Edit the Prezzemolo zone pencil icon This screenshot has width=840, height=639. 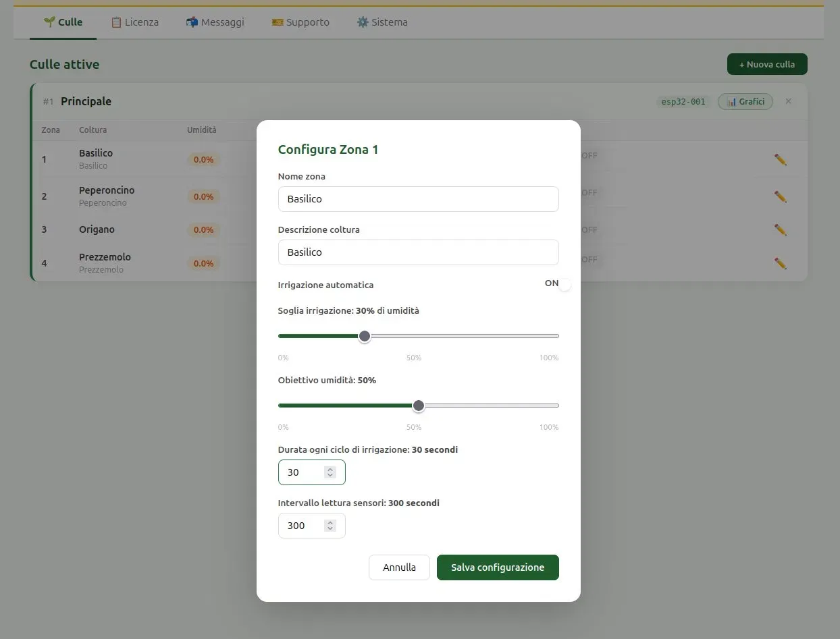pyautogui.click(x=781, y=263)
